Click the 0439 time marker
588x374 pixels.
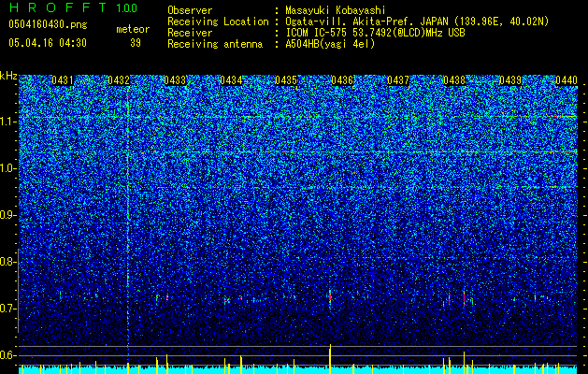point(510,80)
